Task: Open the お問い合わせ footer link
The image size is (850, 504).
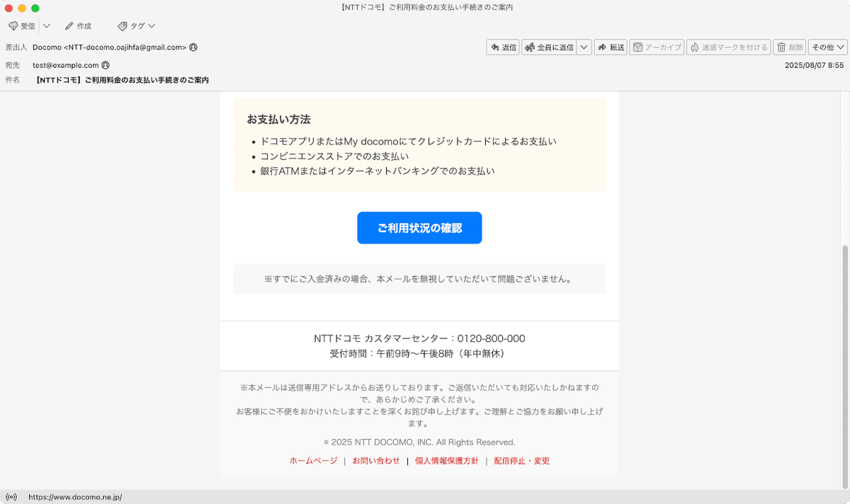Action: [376, 461]
